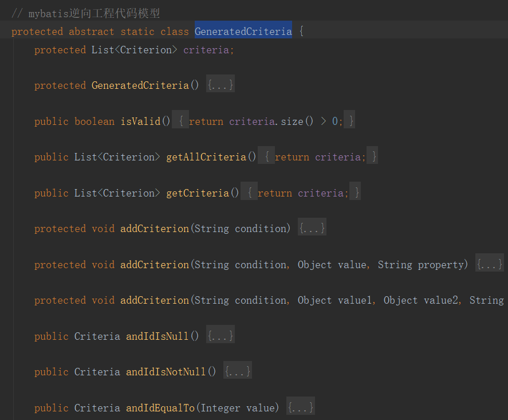Click getCriteria method name

(198, 193)
